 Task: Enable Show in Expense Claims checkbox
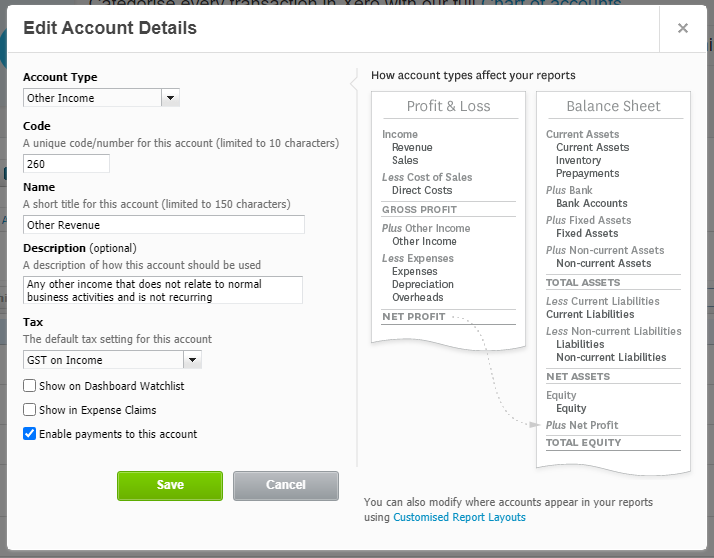[x=30, y=410]
